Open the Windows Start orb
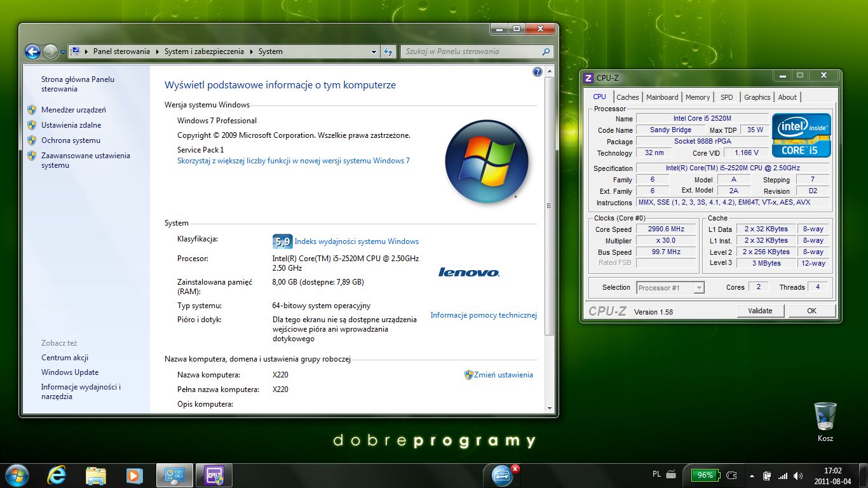 coord(17,475)
